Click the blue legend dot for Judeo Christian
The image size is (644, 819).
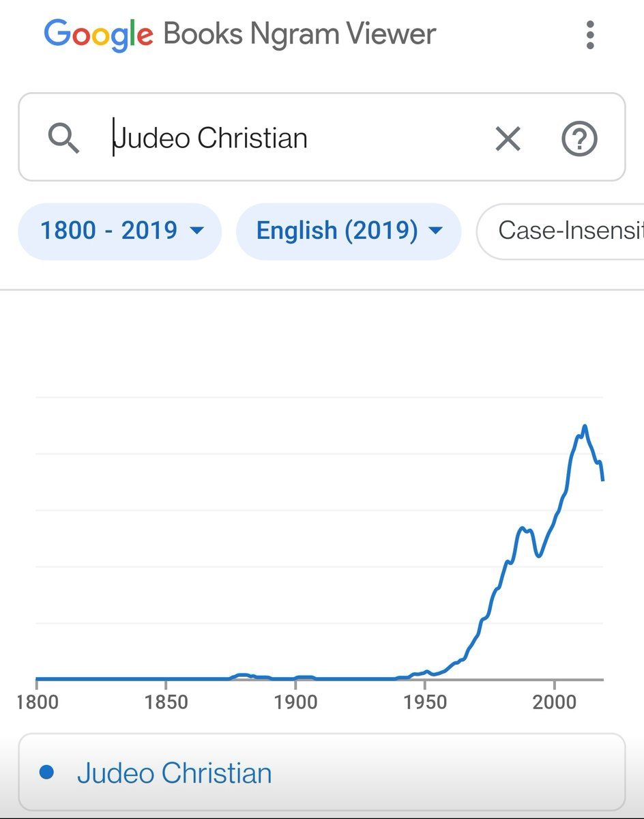click(x=47, y=773)
